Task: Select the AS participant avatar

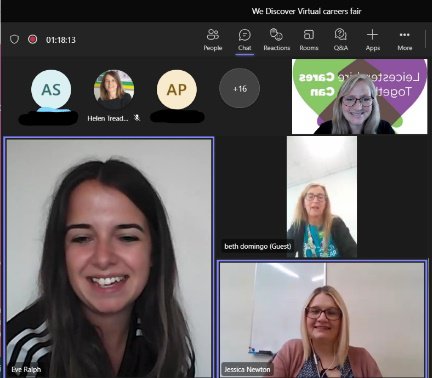Action: (51, 90)
